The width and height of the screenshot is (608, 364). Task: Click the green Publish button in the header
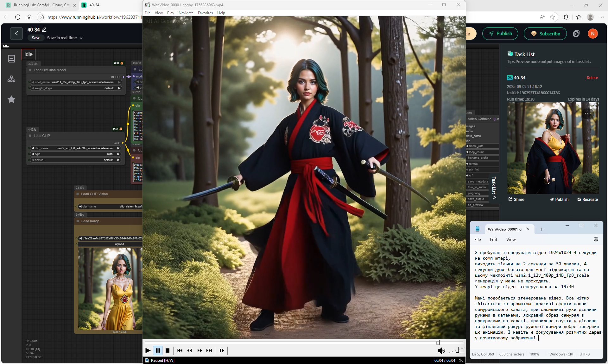(500, 34)
